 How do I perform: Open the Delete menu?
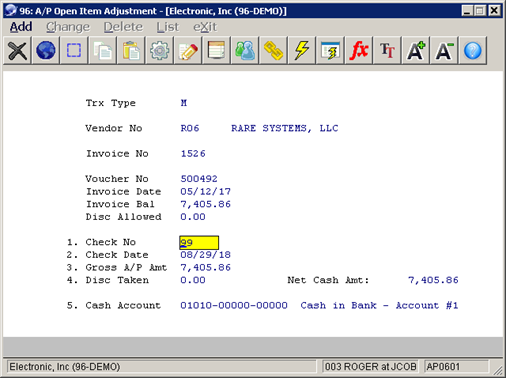(123, 27)
